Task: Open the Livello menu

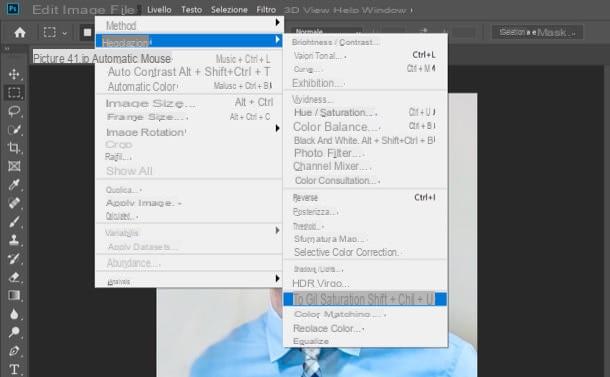Action: click(159, 10)
